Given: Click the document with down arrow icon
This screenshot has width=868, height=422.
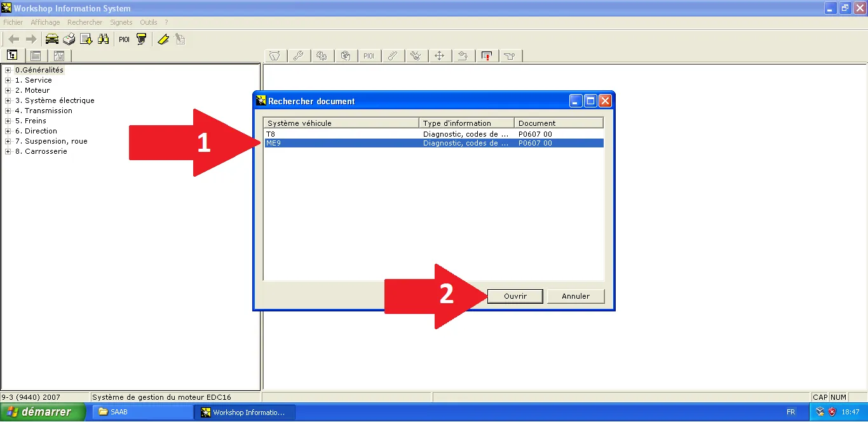Looking at the screenshot, I should 86,39.
